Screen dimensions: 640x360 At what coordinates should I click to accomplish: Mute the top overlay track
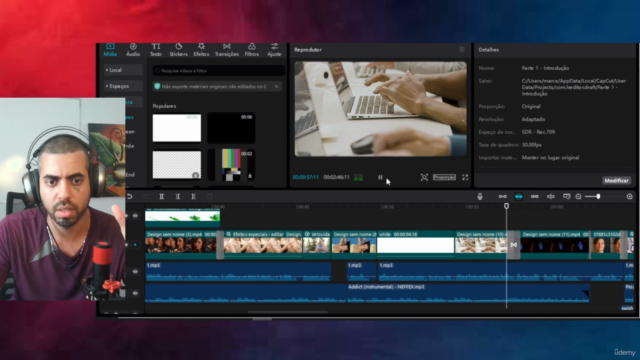[136, 216]
